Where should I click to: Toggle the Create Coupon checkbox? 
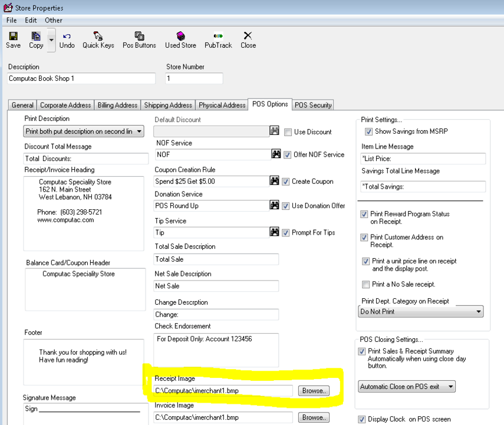(285, 182)
